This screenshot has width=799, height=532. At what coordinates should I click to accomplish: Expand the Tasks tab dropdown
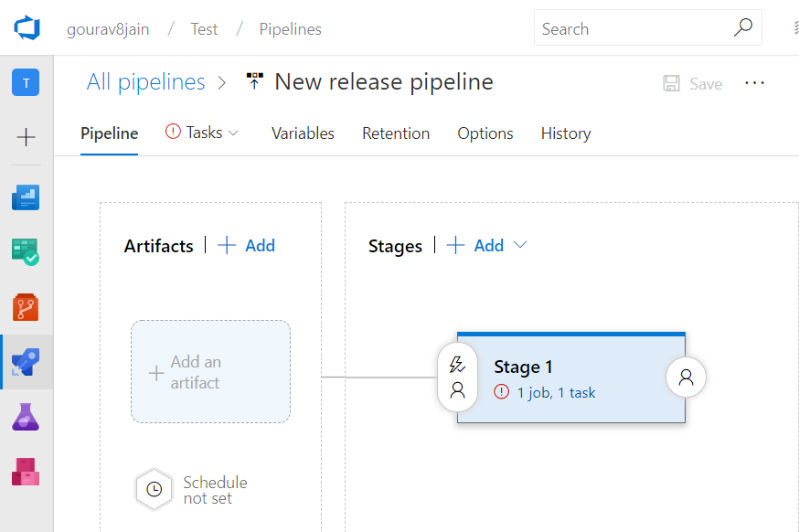pos(233,133)
